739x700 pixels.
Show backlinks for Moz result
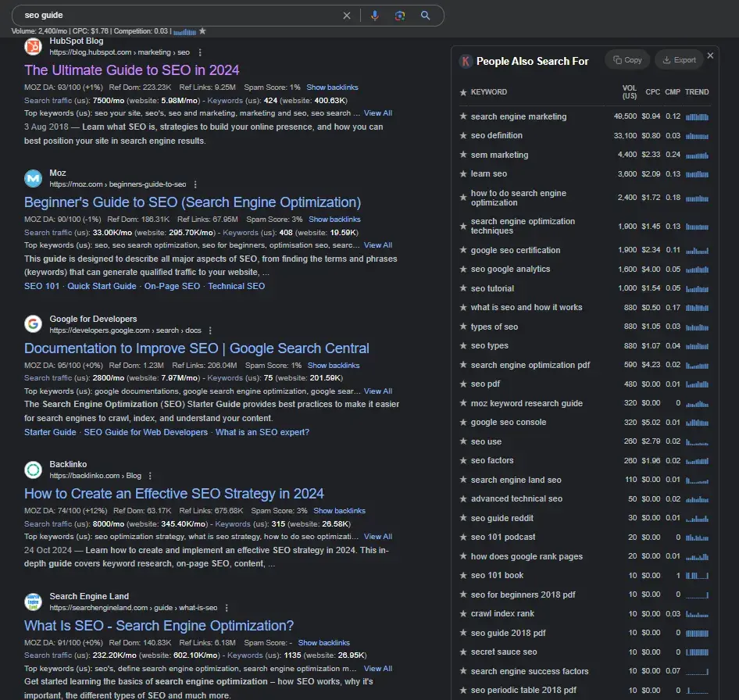334,220
